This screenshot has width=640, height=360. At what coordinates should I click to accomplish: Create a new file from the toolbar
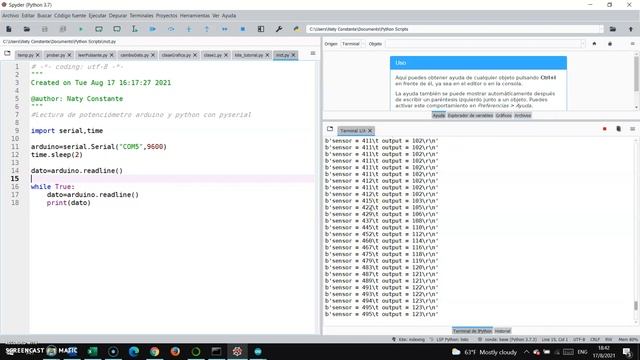(x=9, y=29)
